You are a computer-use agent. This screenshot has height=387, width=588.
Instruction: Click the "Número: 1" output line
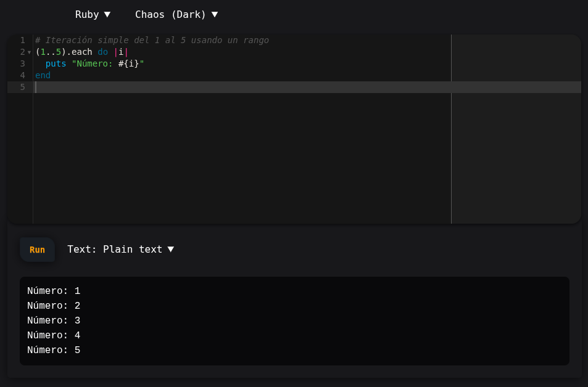(x=54, y=291)
